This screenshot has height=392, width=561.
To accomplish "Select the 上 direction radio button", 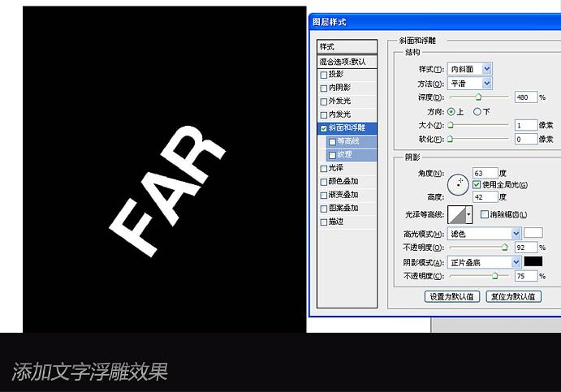I will [451, 111].
